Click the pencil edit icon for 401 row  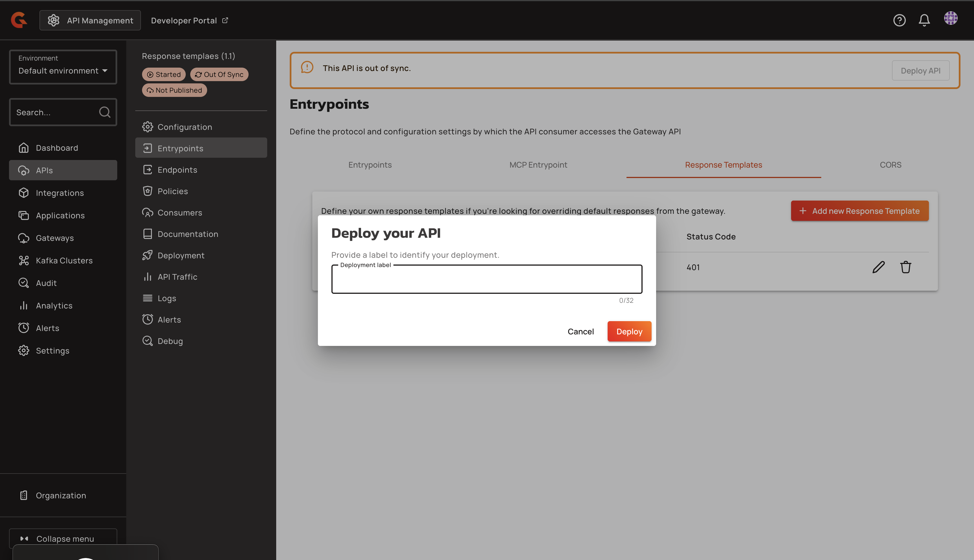tap(878, 267)
